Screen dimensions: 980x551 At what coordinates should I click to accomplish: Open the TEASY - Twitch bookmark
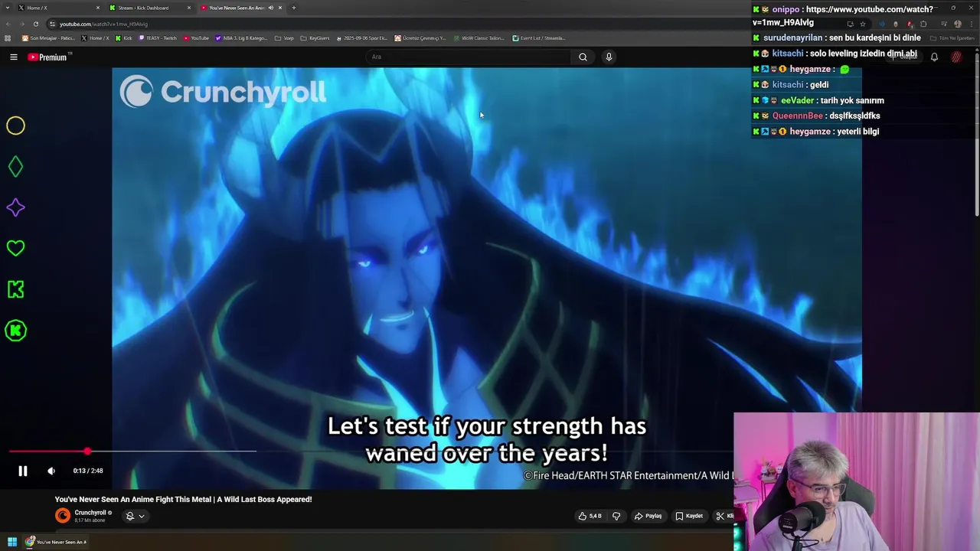click(158, 37)
